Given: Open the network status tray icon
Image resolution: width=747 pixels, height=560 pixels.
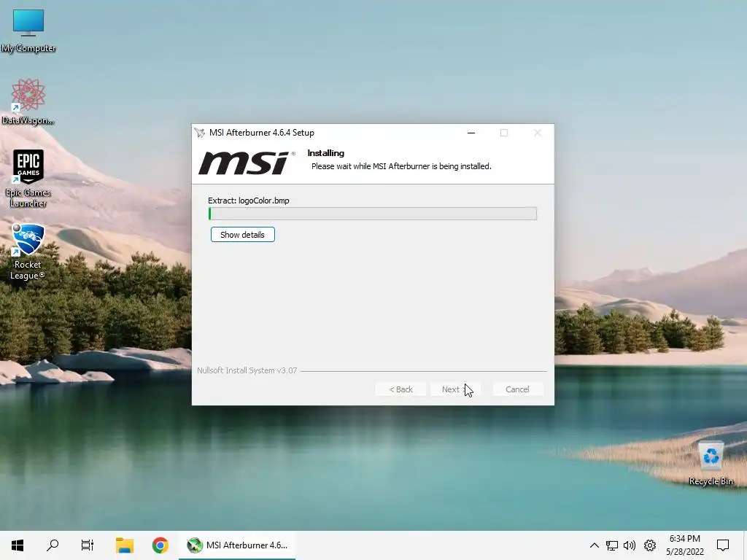Looking at the screenshot, I should click(x=612, y=545).
